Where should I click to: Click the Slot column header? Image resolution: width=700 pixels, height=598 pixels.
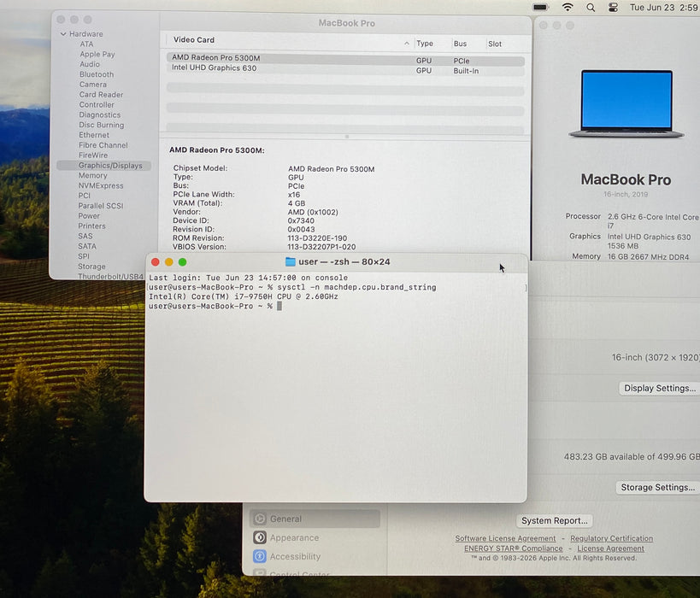(495, 44)
